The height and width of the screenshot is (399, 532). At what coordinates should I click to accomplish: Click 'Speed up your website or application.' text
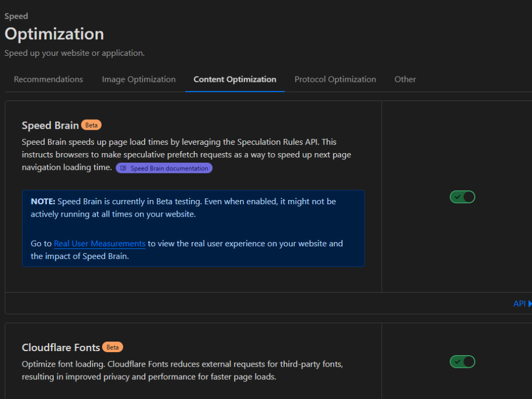74,53
